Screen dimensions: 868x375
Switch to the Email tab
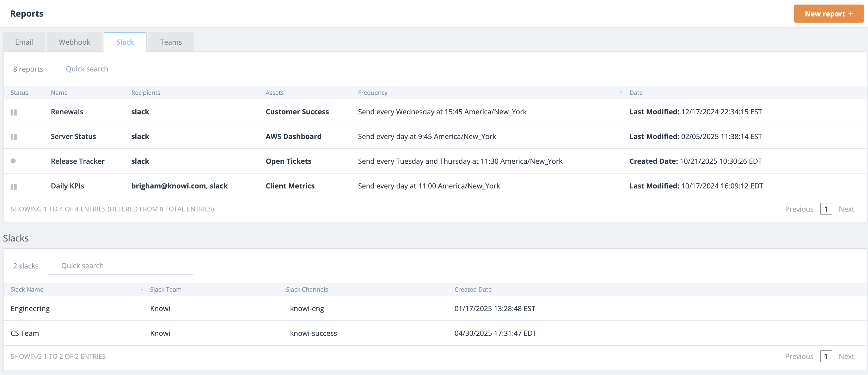tap(24, 42)
